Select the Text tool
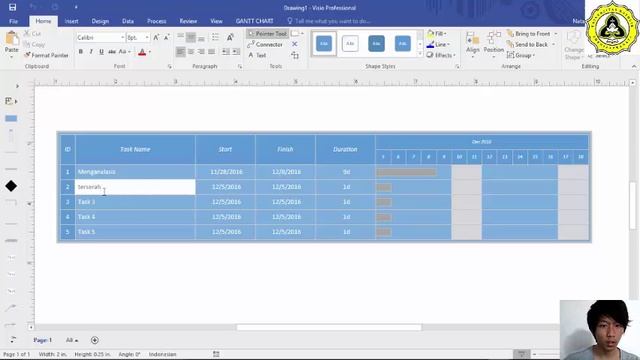This screenshot has height=360, width=640. [257, 55]
